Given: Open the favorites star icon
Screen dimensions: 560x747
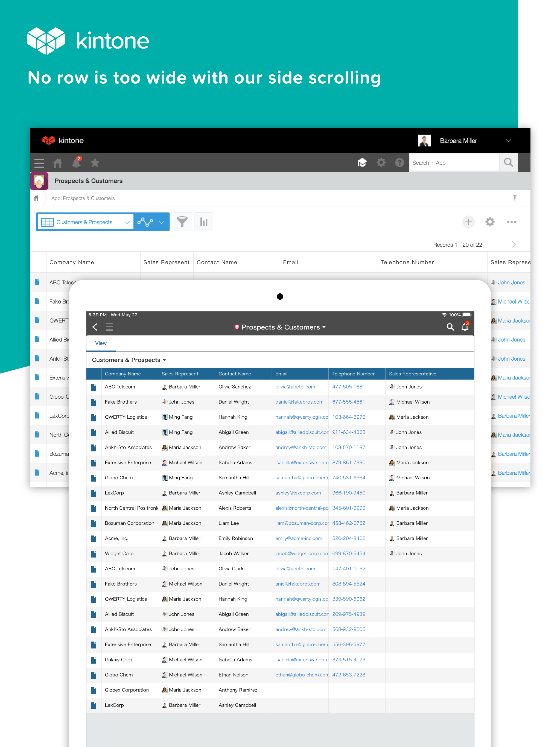Looking at the screenshot, I should (95, 163).
